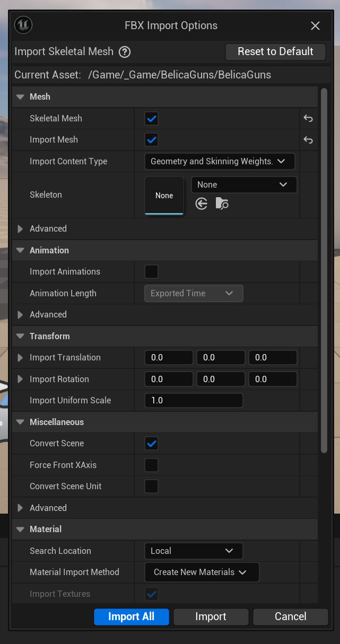Screen dimensions: 340x644
Task: Click the Unreal Engine logo icon
Action: pyautogui.click(x=24, y=25)
